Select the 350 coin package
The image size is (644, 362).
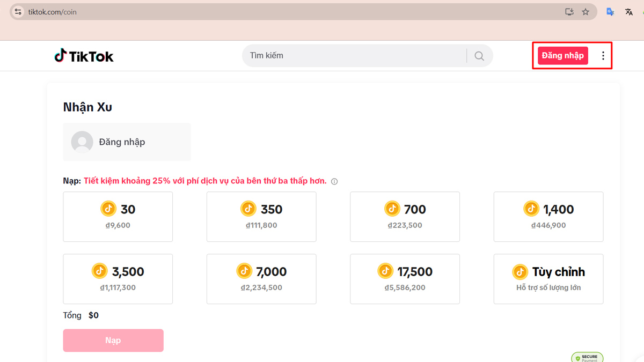point(261,217)
